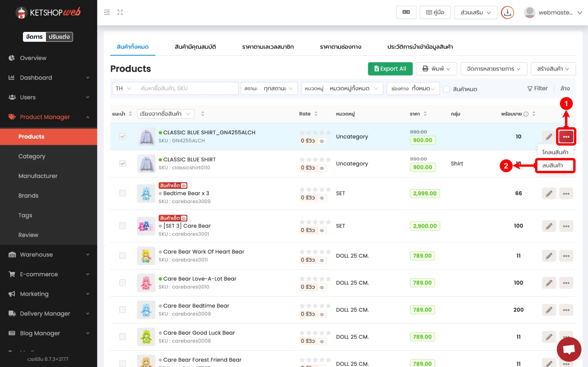Open the live chat bubble icon

(x=569, y=349)
